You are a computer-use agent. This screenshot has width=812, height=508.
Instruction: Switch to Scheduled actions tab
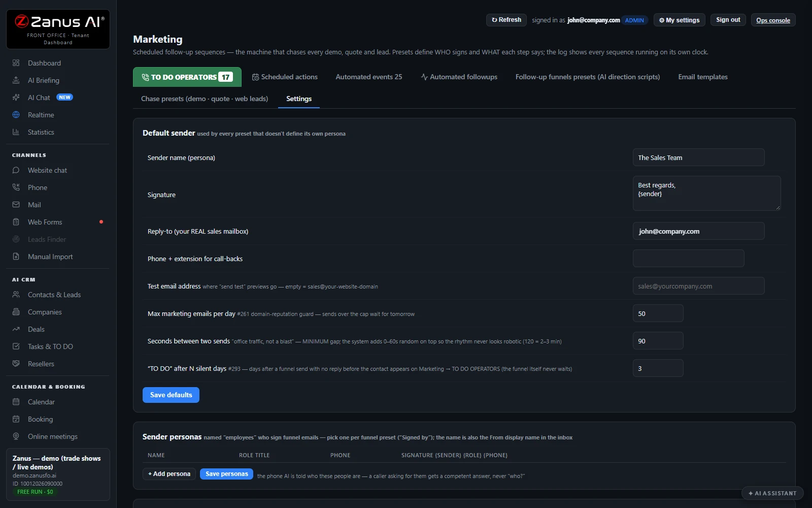point(285,77)
